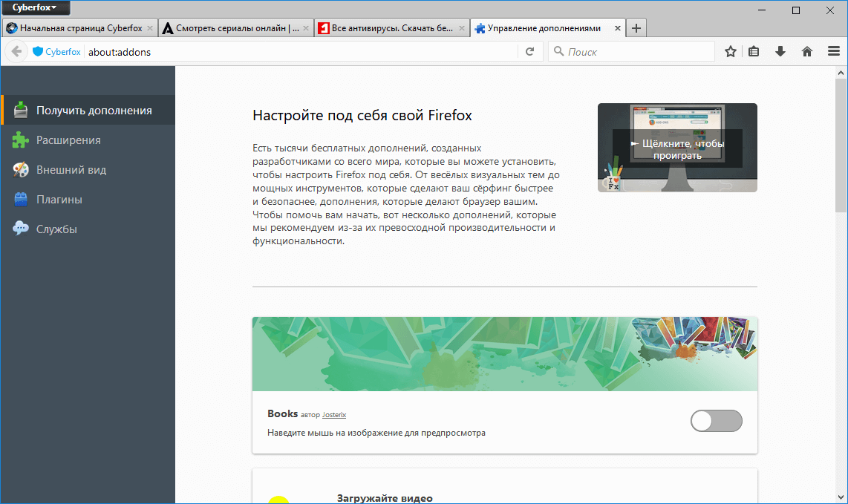Reload the current page
Screen dimensions: 848x504
tap(530, 51)
